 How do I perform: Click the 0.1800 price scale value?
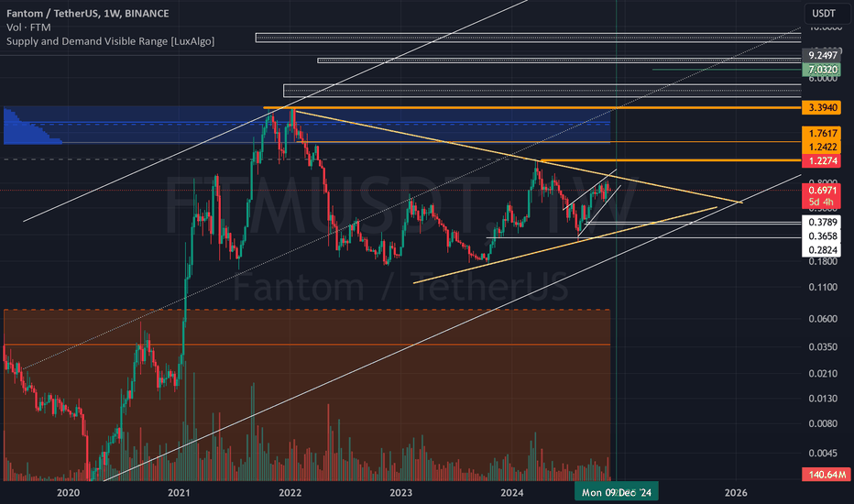click(823, 261)
